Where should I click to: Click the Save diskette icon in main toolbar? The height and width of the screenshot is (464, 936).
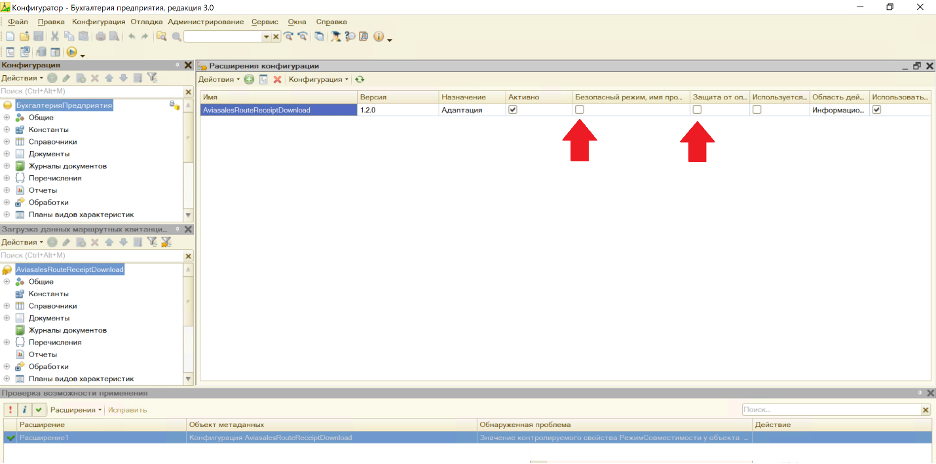tap(38, 36)
